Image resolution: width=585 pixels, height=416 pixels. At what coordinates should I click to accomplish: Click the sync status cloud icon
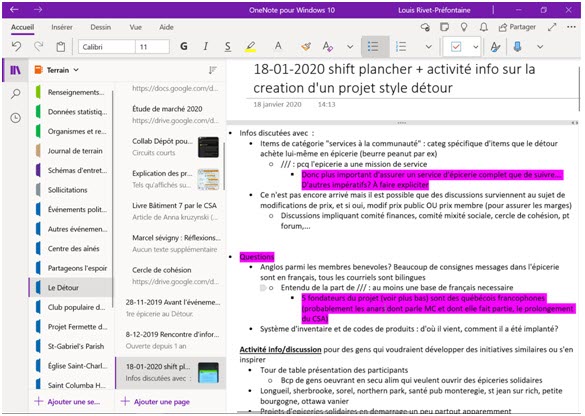[x=425, y=27]
